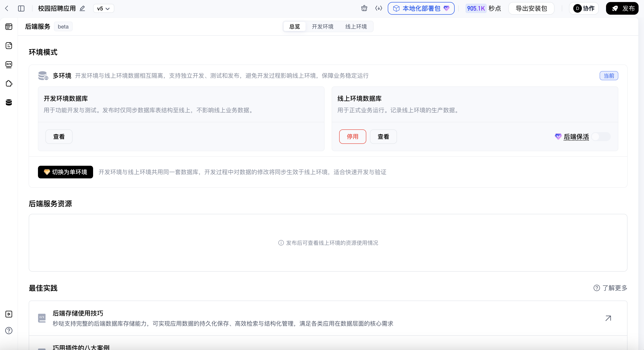Image resolution: width=644 pixels, height=350 pixels.
Task: Switch to the 总览 tab
Action: click(294, 26)
